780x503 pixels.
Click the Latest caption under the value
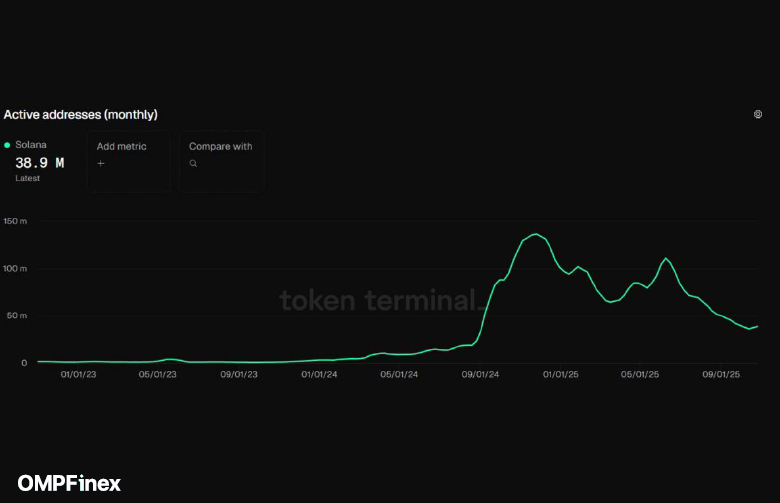(28, 177)
